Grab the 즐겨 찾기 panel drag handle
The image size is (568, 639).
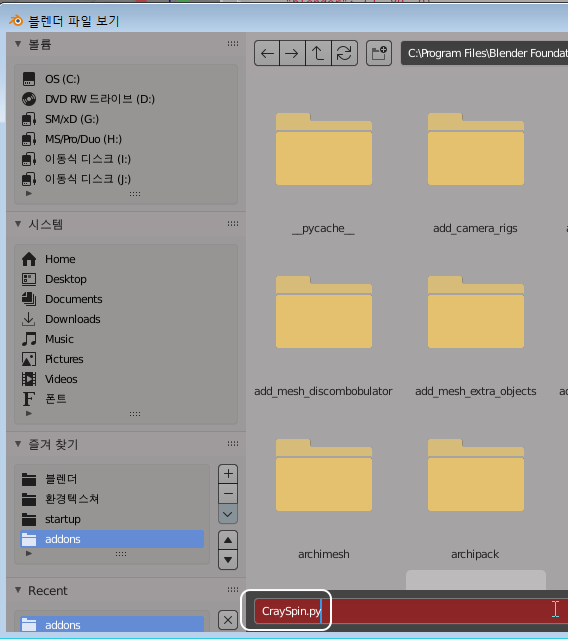click(233, 444)
